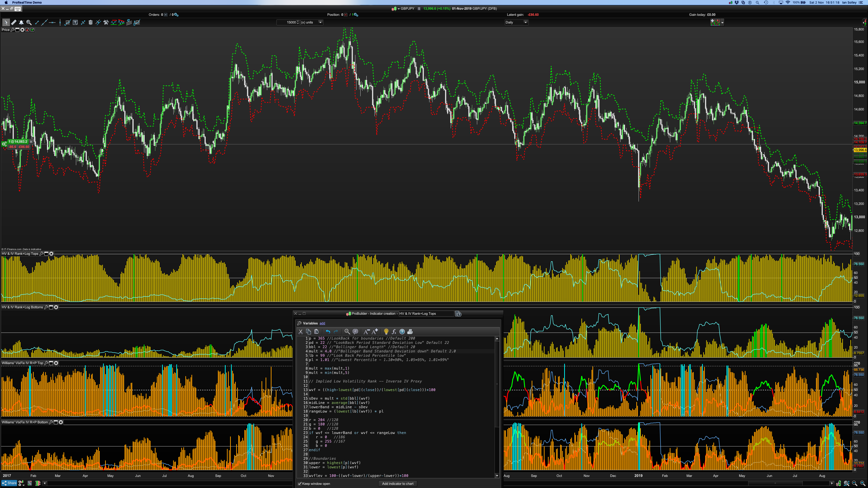Open Price chart settings wrench
Image resolution: width=868 pixels, height=488 pixels.
pos(12,30)
